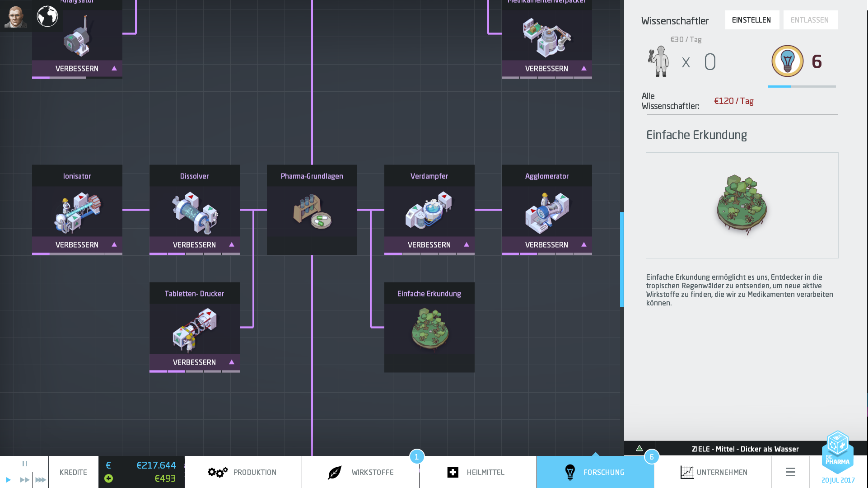The height and width of the screenshot is (488, 868).
Task: Click the Big Pharma logo
Action: [838, 452]
